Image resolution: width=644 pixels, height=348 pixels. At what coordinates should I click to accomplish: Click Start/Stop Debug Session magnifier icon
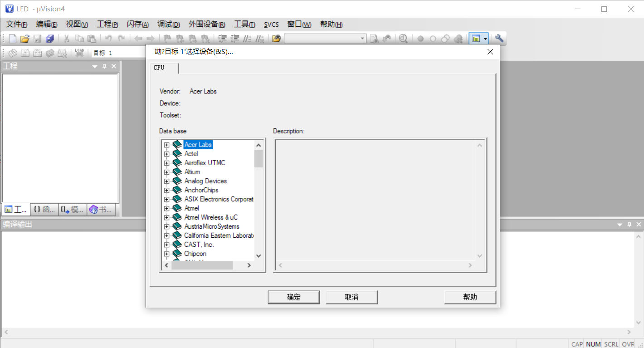click(403, 39)
